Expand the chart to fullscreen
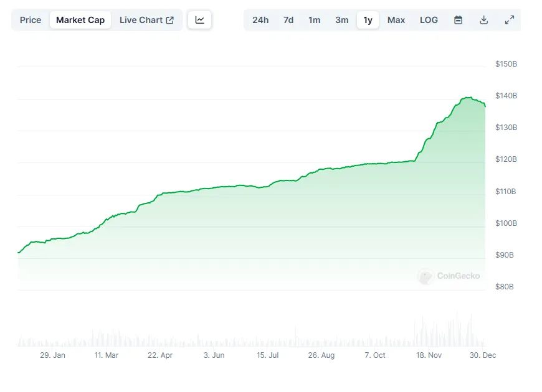This screenshot has height=392, width=542. point(509,19)
